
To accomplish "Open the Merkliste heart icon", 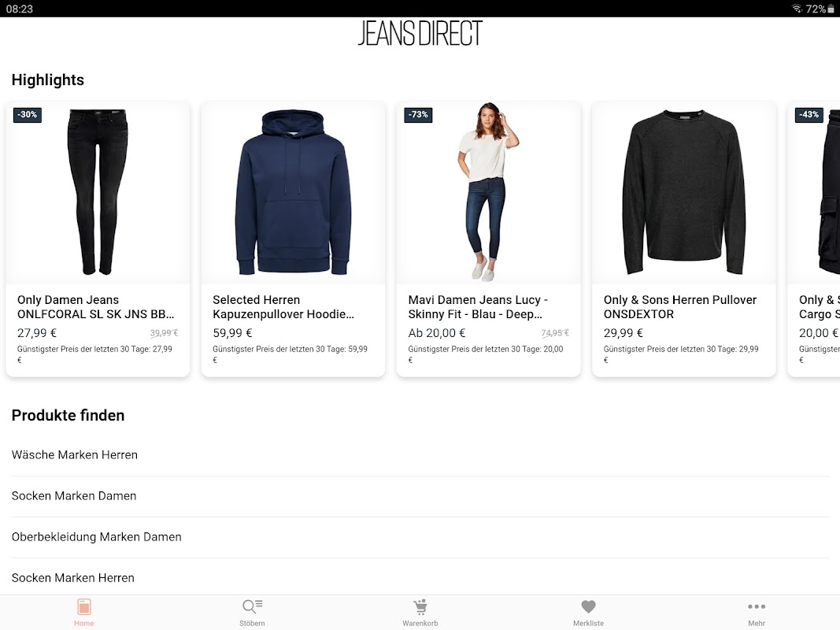I will (588, 606).
